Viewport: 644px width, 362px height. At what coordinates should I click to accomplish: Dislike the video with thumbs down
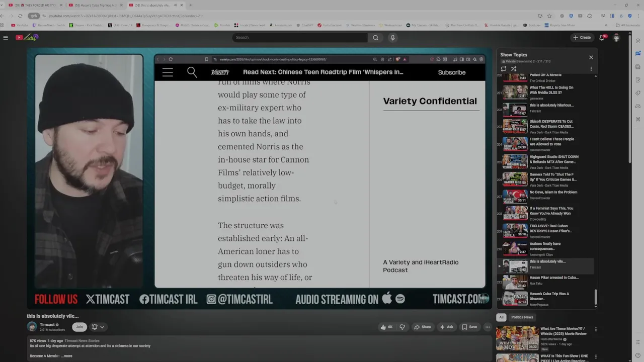[402, 327]
